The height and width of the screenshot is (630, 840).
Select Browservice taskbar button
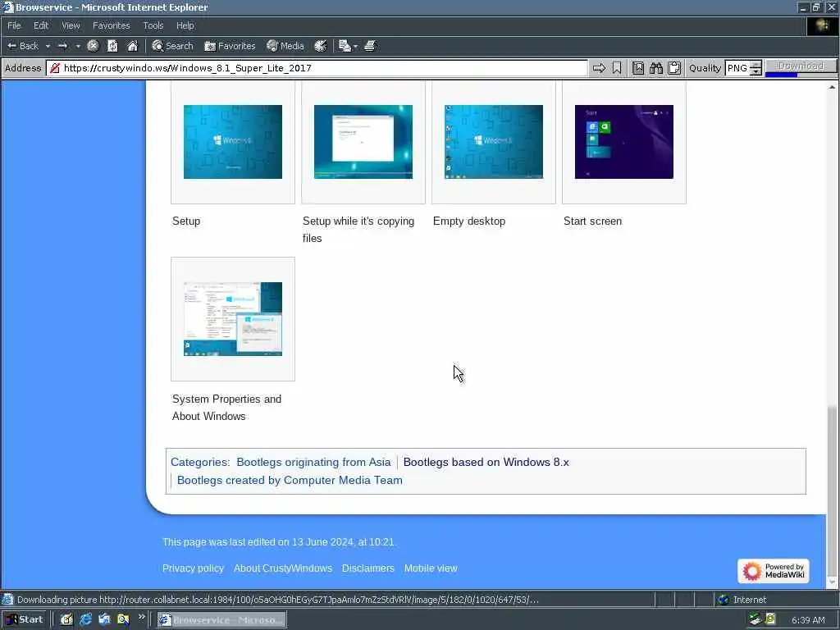[x=221, y=620]
